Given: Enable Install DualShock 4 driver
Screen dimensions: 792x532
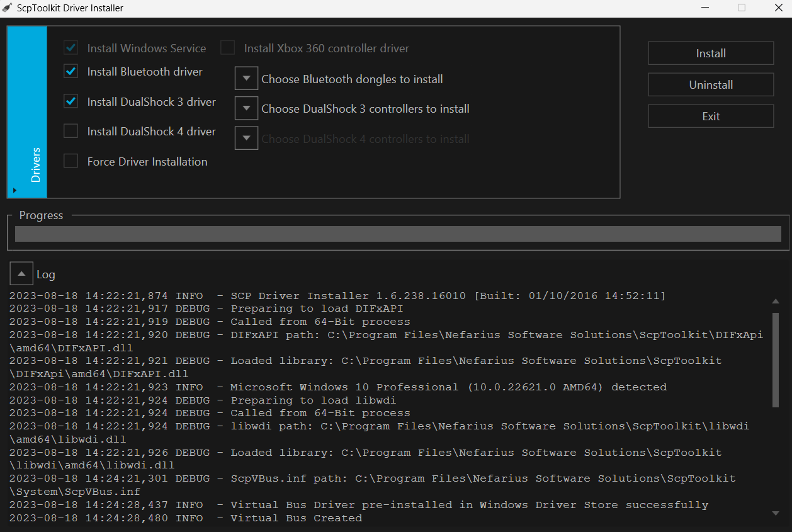Looking at the screenshot, I should [71, 131].
